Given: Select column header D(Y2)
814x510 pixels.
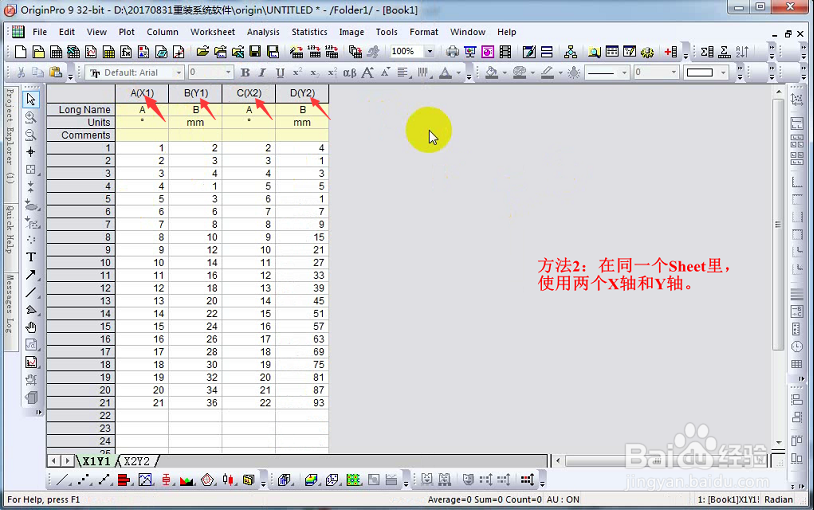Looking at the screenshot, I should 302,93.
